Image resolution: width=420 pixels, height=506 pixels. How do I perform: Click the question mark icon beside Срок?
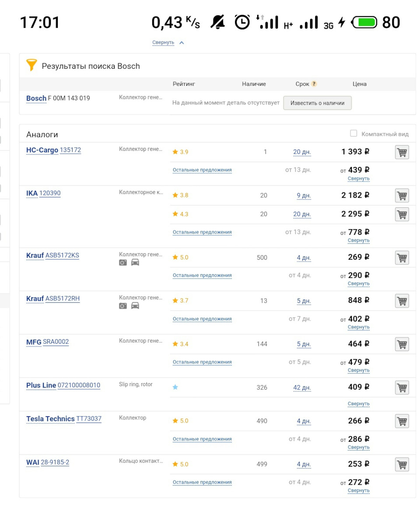314,84
